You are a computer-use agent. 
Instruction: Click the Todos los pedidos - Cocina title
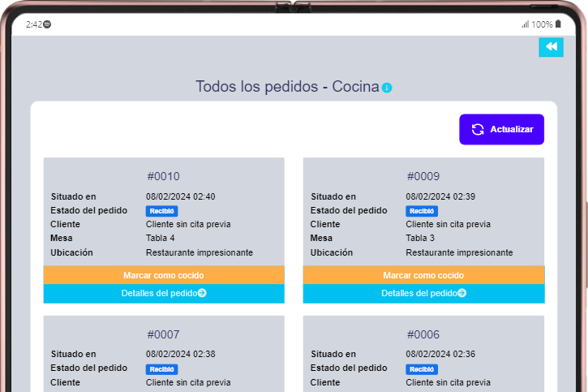[x=287, y=87]
